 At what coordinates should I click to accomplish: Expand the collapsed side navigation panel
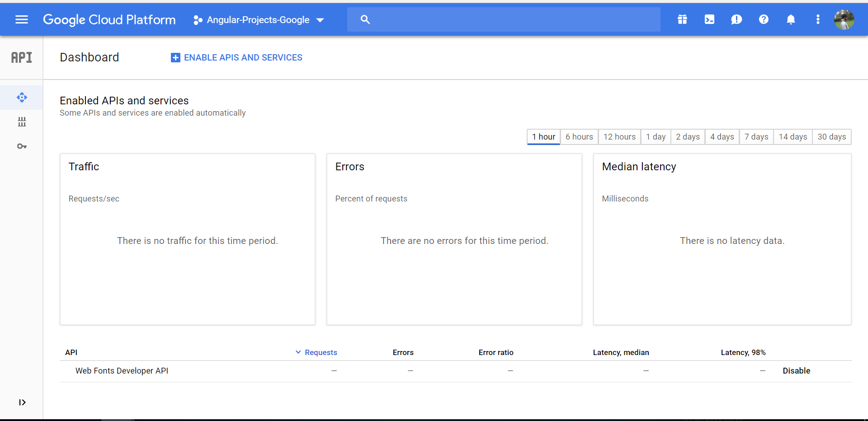(x=22, y=402)
